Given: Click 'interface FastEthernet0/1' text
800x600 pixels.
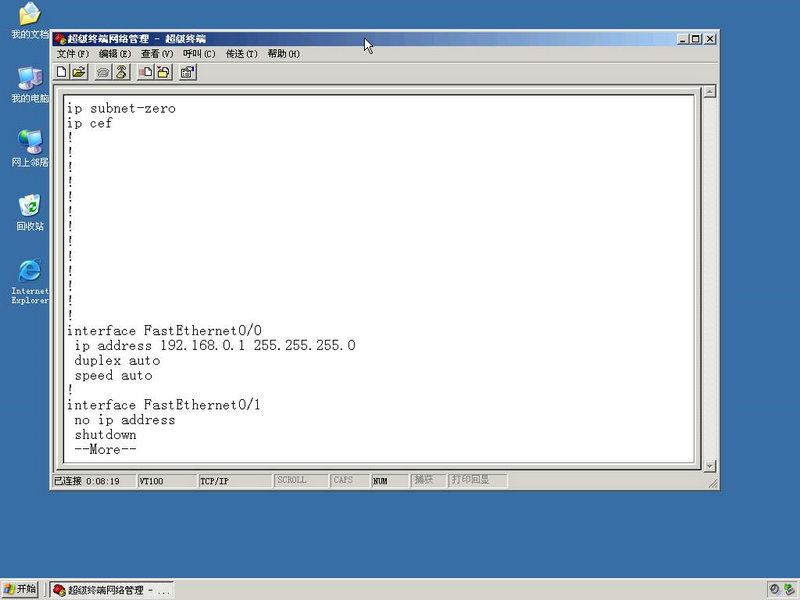Looking at the screenshot, I should (164, 405).
